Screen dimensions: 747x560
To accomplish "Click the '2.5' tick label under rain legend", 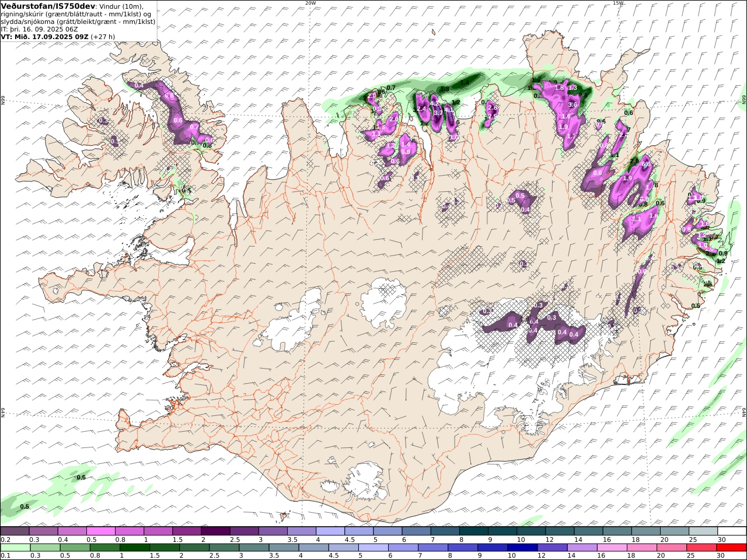I will [214, 555].
